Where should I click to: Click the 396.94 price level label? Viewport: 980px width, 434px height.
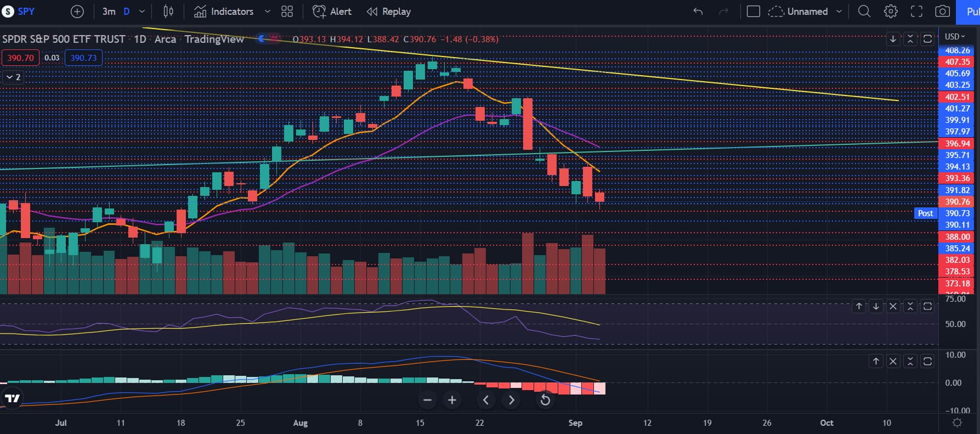(x=958, y=144)
